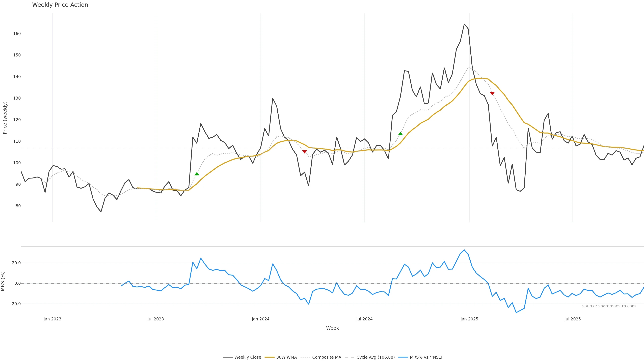Click the red down-triangle marker after Jan 2025
Viewport: 644px width, 362px height.
[x=492, y=94]
